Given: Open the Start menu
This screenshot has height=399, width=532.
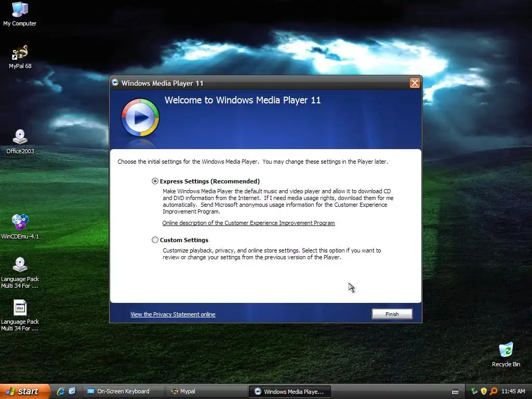Looking at the screenshot, I should pyautogui.click(x=25, y=391).
